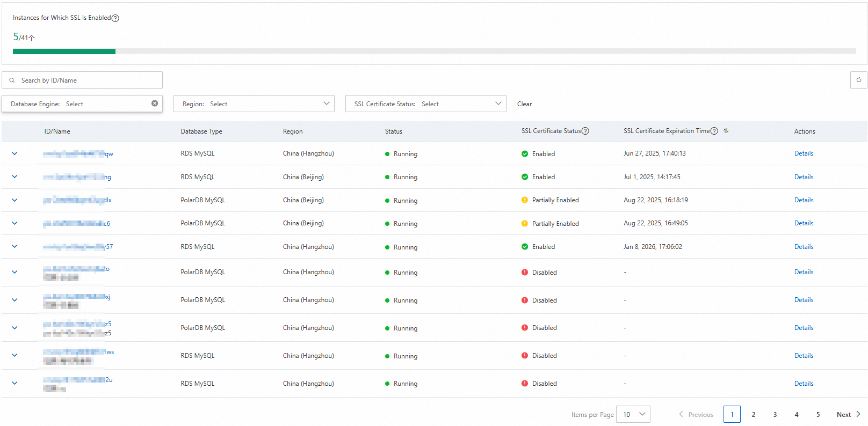
Task: Click help icon next to SSL Certificate Expiration Time
Action: click(x=714, y=131)
